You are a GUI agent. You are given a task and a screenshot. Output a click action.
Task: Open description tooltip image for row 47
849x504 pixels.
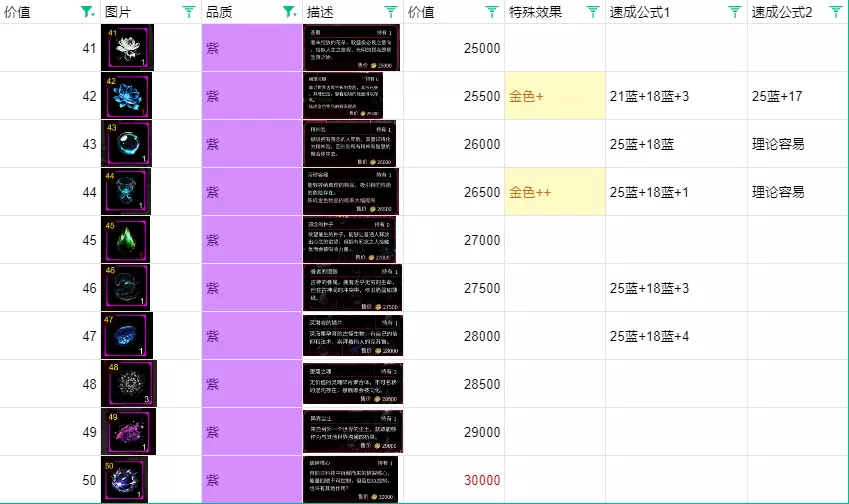[x=353, y=336]
